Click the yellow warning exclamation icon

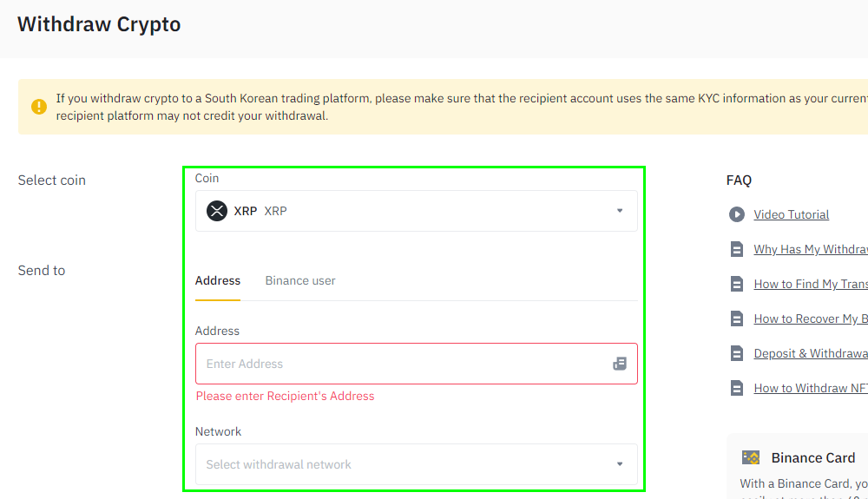click(x=39, y=106)
